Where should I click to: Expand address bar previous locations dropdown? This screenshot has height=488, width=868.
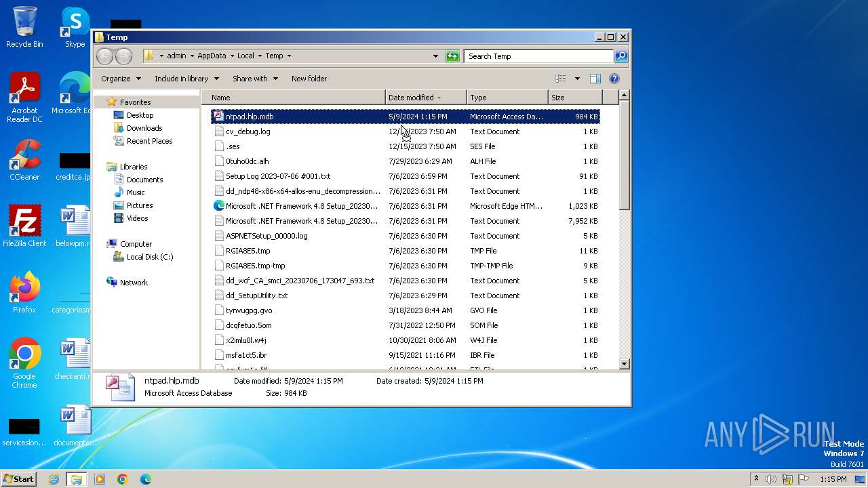click(x=435, y=56)
